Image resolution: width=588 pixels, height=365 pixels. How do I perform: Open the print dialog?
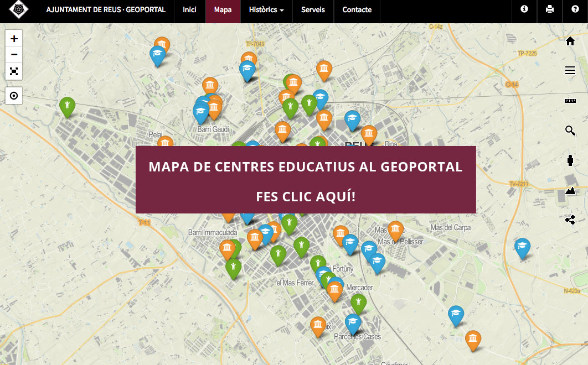pyautogui.click(x=549, y=10)
